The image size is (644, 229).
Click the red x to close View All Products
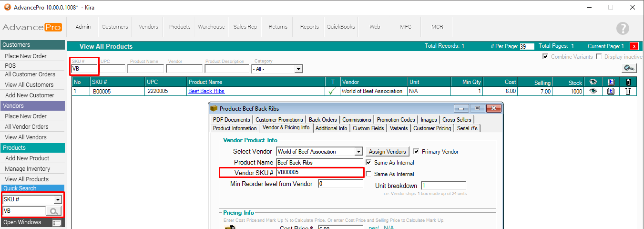(x=634, y=46)
